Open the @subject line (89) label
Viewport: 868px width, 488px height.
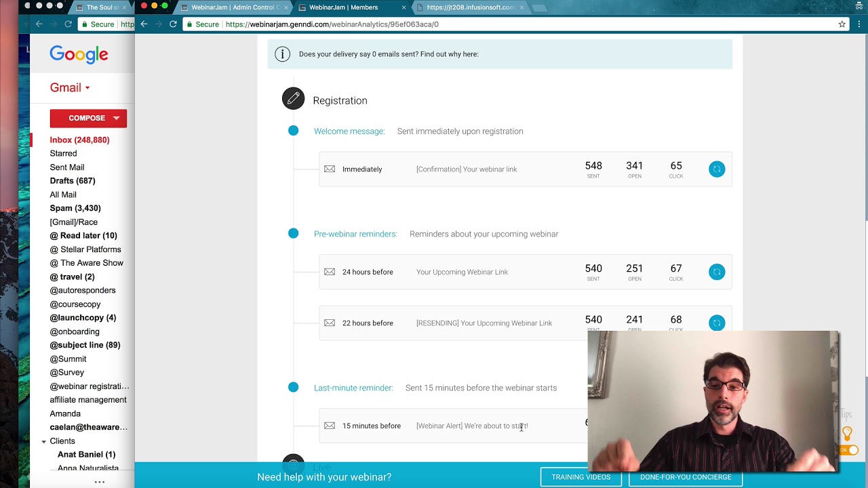point(85,345)
